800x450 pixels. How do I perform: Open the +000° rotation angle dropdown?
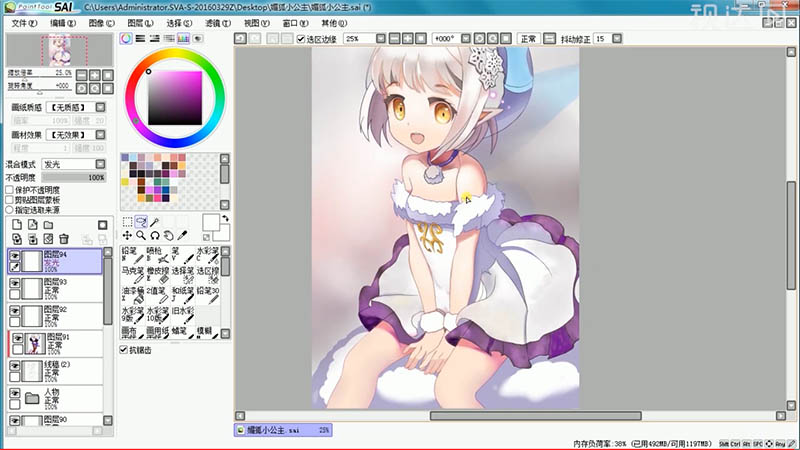(465, 39)
